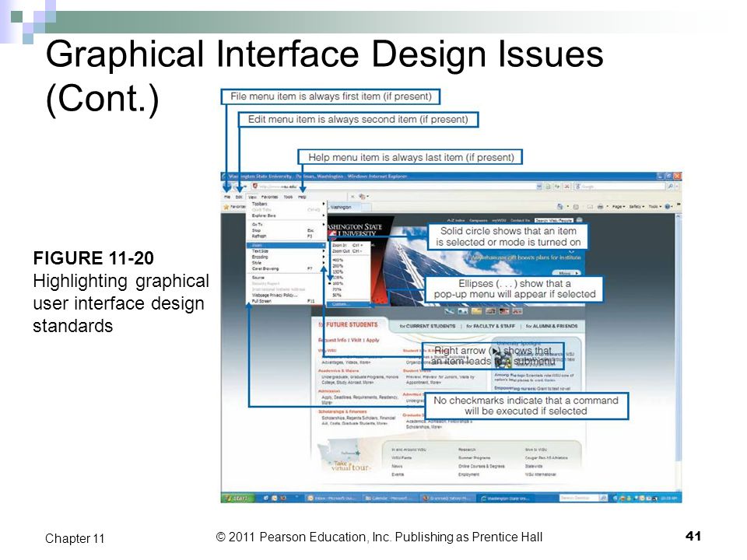Click the Visit link under Future Students

(x=356, y=340)
